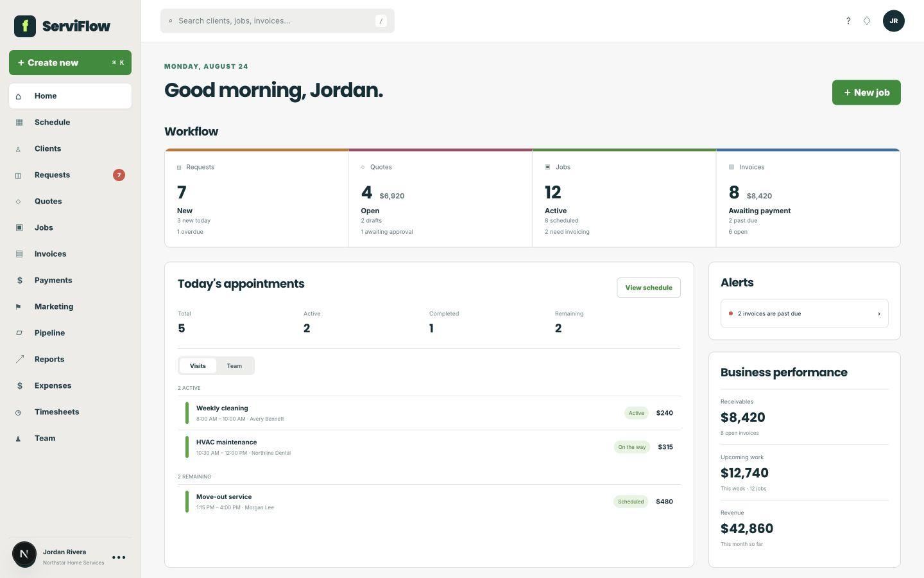Click the New job button

[866, 92]
